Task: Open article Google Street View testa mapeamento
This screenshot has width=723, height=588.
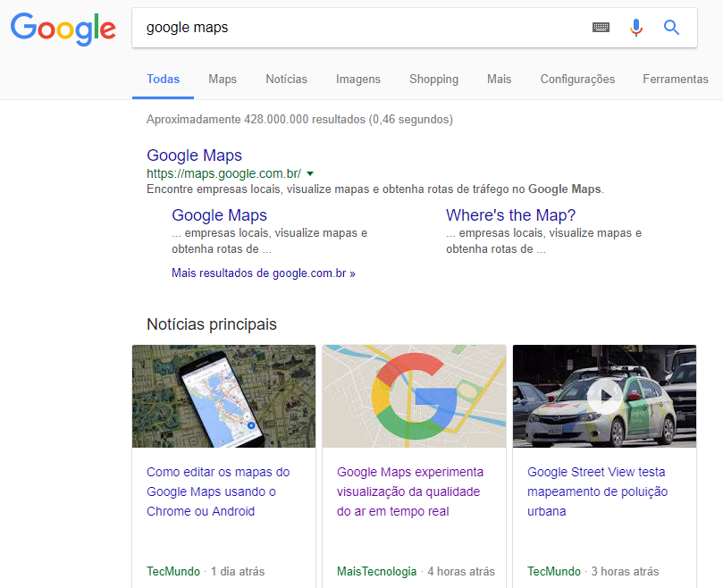Action: 597,491
